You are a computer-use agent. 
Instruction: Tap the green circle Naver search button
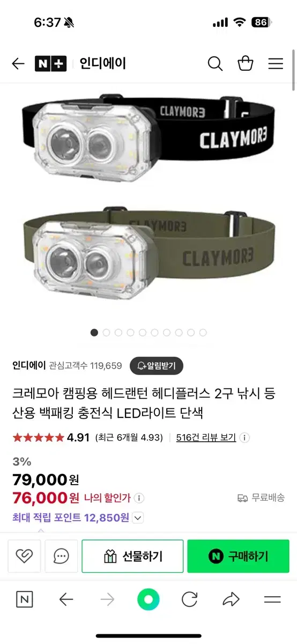[x=148, y=599]
